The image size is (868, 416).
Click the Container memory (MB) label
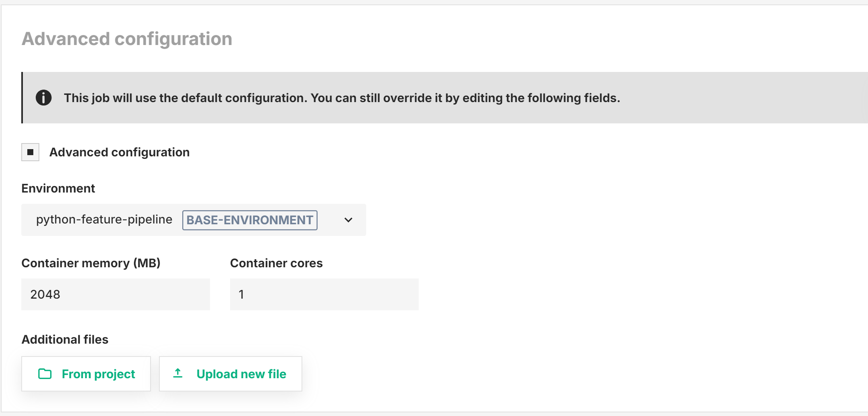91,263
